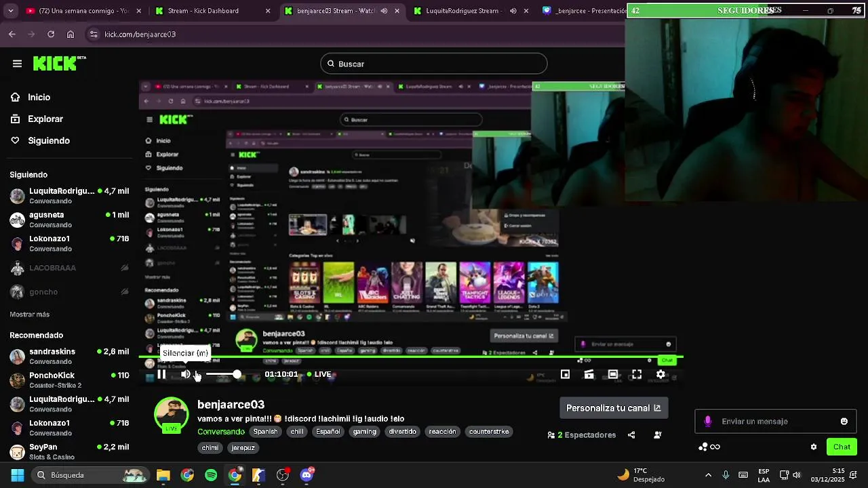
Task: Open the Kick hamburger sidebar menu
Action: [x=17, y=64]
